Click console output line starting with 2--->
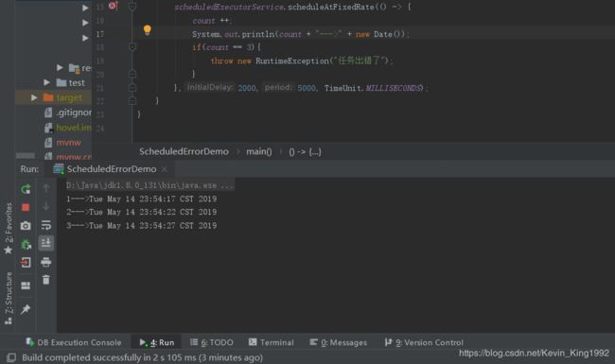615x364 pixels. [x=141, y=212]
